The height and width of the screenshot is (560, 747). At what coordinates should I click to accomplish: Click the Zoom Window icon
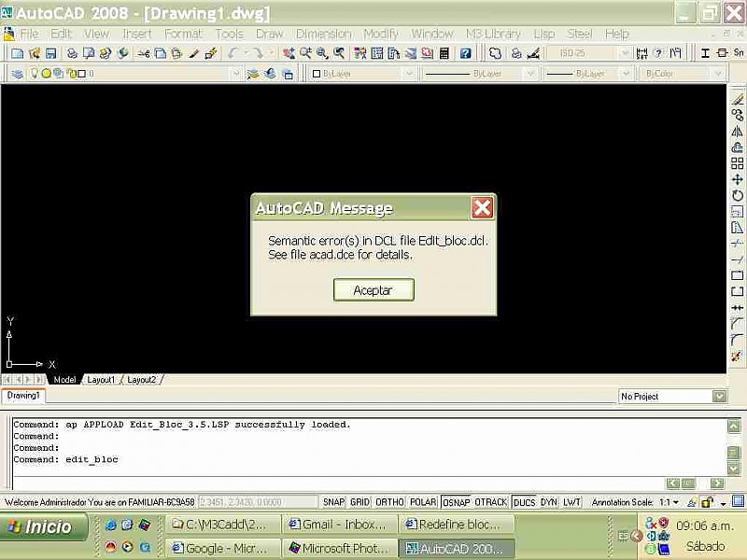click(x=322, y=53)
